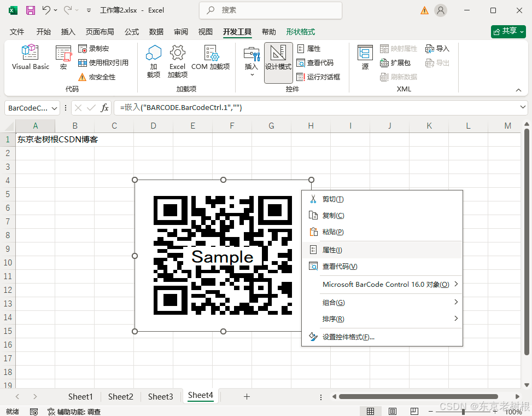Viewport: 532px width, 416px height.
Task: Open the Macros (宏) dialog
Action: pyautogui.click(x=63, y=57)
